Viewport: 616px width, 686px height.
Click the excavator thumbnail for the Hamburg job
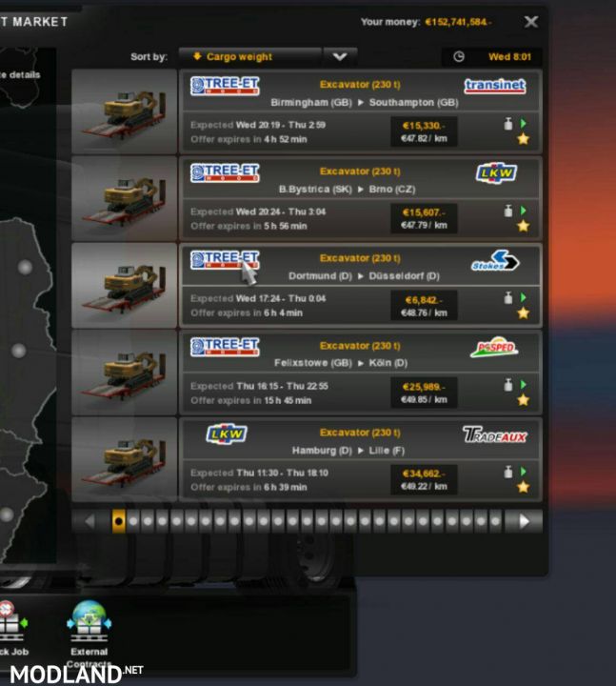(124, 459)
